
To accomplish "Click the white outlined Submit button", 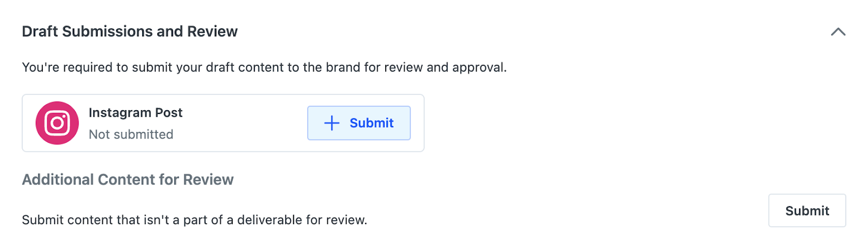I will (x=807, y=211).
